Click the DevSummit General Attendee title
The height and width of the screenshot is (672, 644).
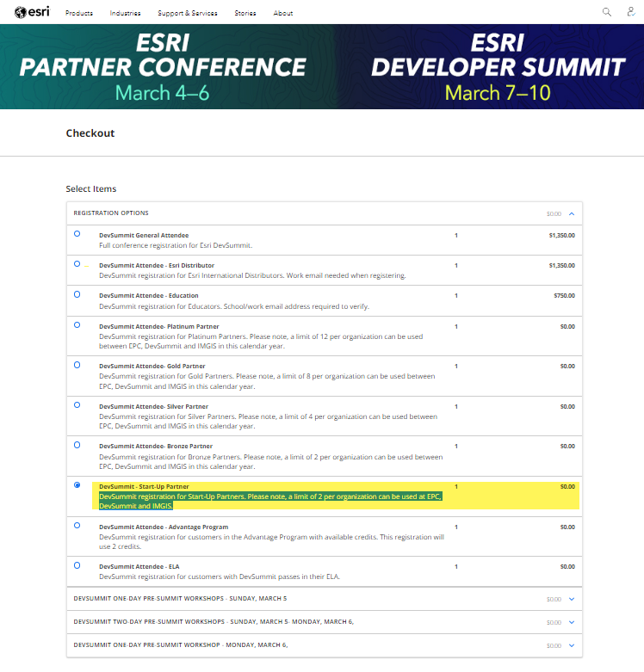144,235
